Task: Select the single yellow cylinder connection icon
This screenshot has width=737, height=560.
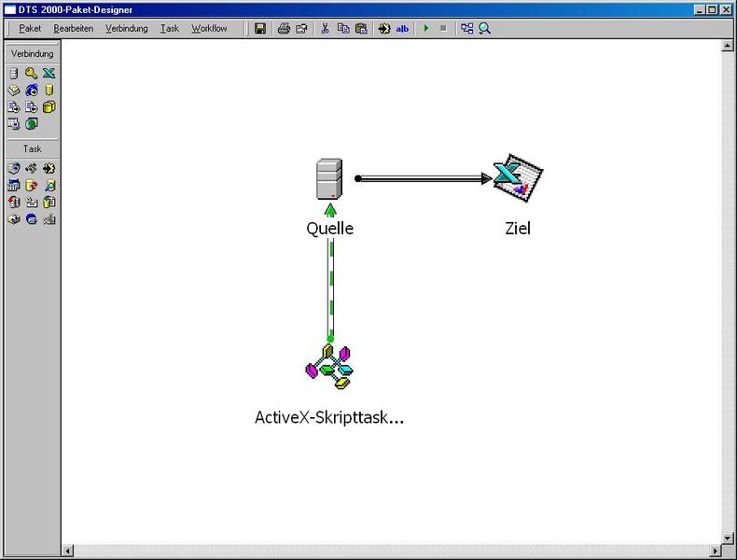Action: pyautogui.click(x=49, y=90)
